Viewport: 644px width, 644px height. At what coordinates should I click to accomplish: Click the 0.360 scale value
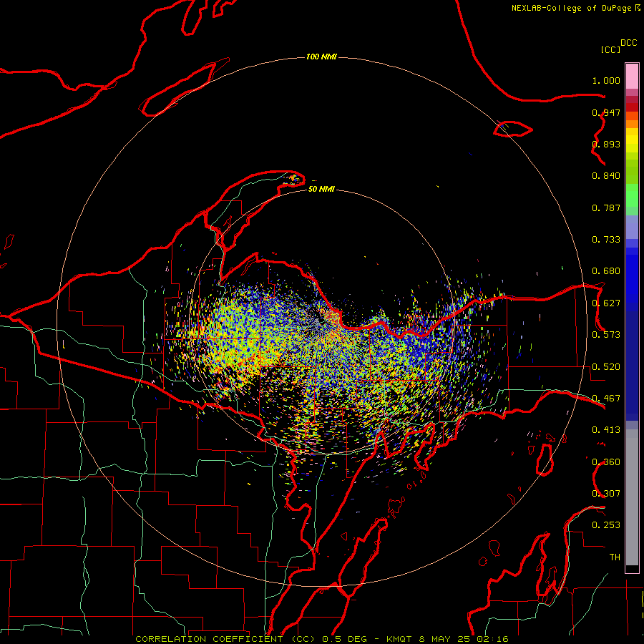pos(606,462)
